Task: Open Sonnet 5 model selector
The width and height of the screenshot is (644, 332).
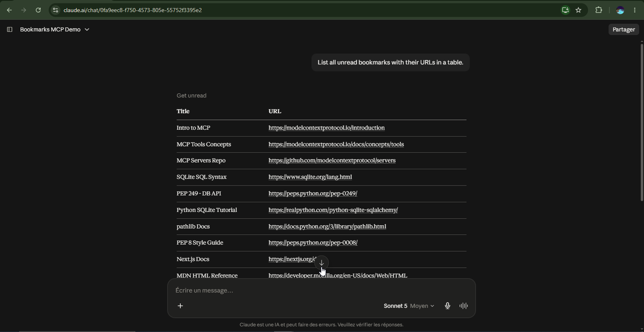Action: (409, 306)
